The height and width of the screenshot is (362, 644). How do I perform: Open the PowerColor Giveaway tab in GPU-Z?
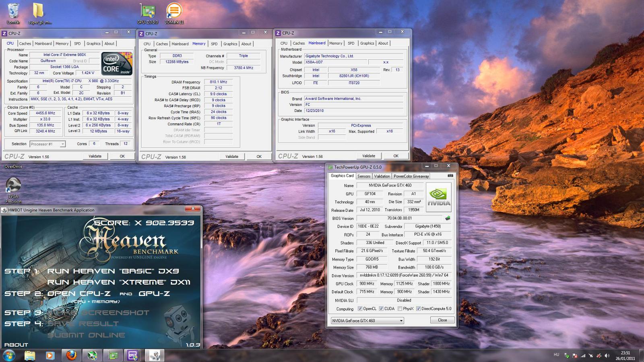pos(411,176)
